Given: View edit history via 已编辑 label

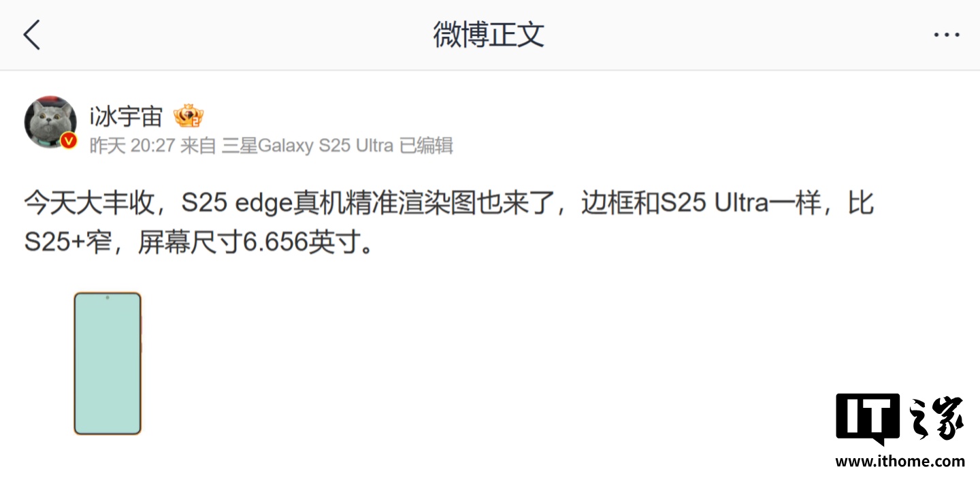Looking at the screenshot, I should click(x=427, y=145).
